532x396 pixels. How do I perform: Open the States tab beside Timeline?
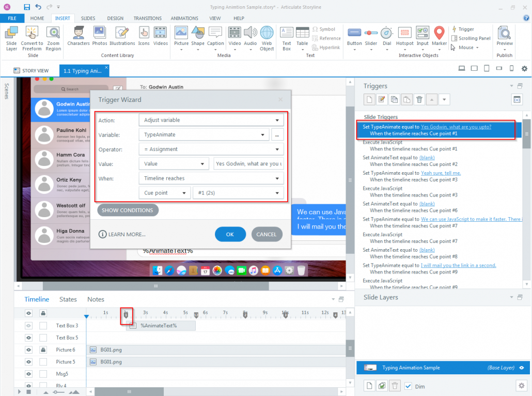click(x=68, y=299)
